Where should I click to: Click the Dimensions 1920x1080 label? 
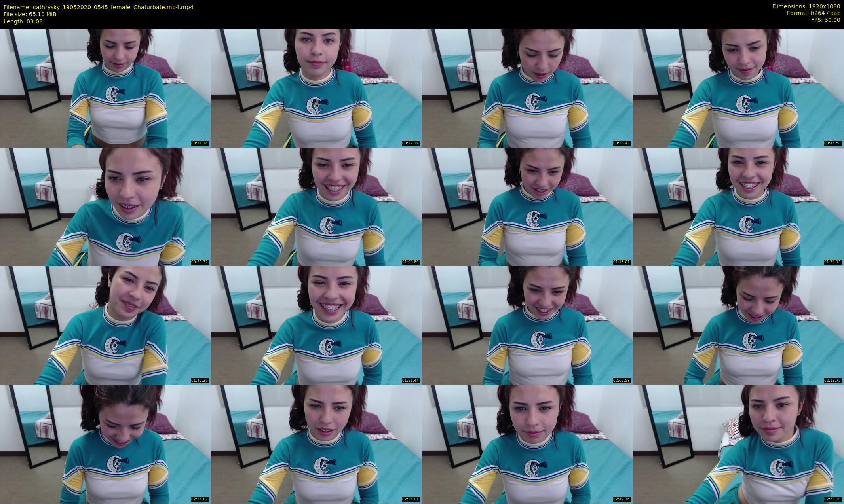[x=806, y=6]
